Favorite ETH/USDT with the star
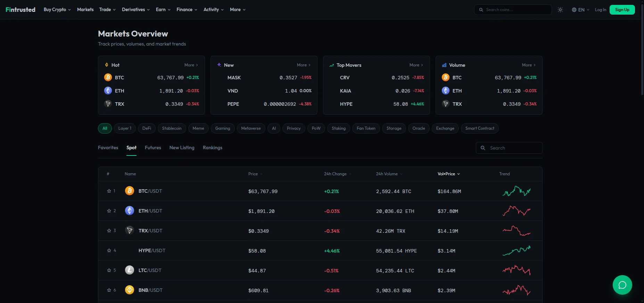644x303 pixels. point(109,211)
